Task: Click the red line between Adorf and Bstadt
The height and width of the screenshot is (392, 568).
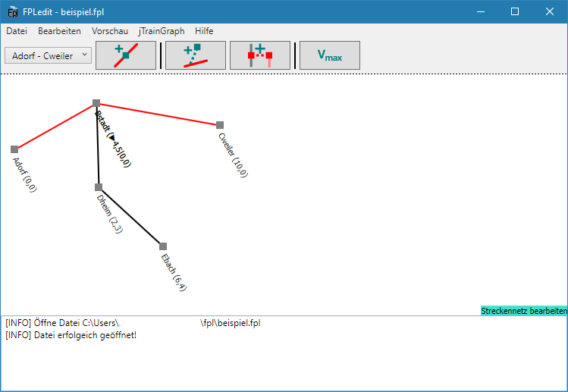Action: tap(55, 127)
